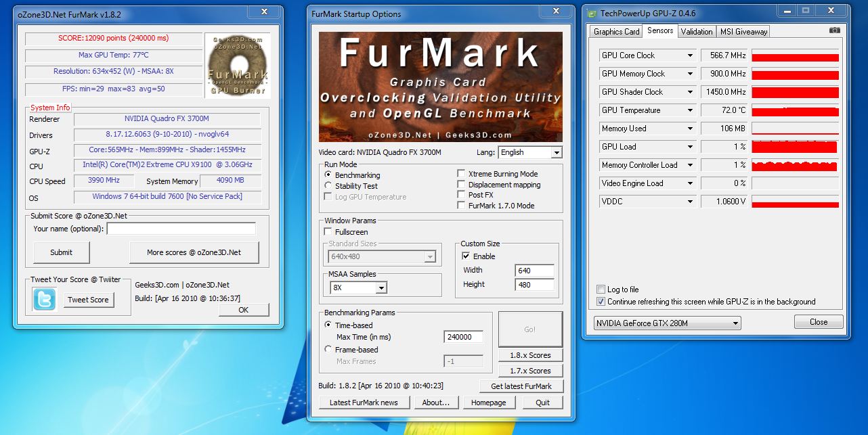
Task: Click the Go! button
Action: [530, 329]
